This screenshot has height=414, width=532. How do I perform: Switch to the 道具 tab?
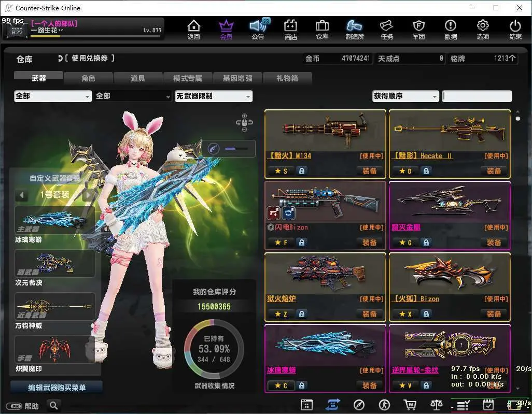pyautogui.click(x=138, y=78)
